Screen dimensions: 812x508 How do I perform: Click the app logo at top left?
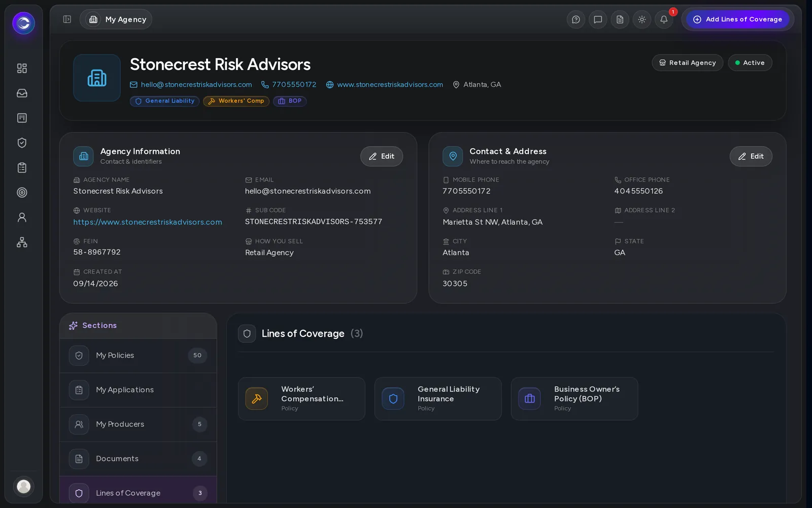23,23
